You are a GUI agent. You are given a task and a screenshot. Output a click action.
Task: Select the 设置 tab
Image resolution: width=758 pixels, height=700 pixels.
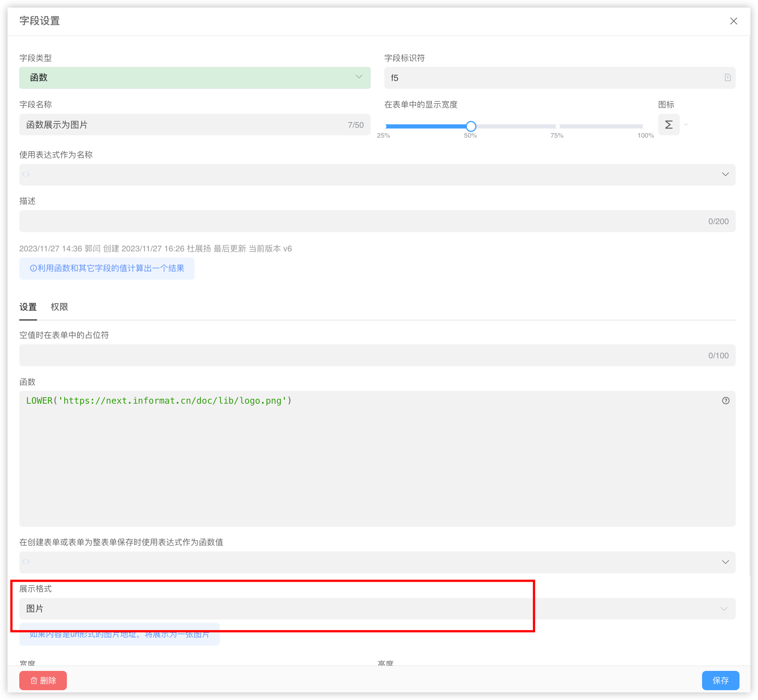click(x=28, y=307)
